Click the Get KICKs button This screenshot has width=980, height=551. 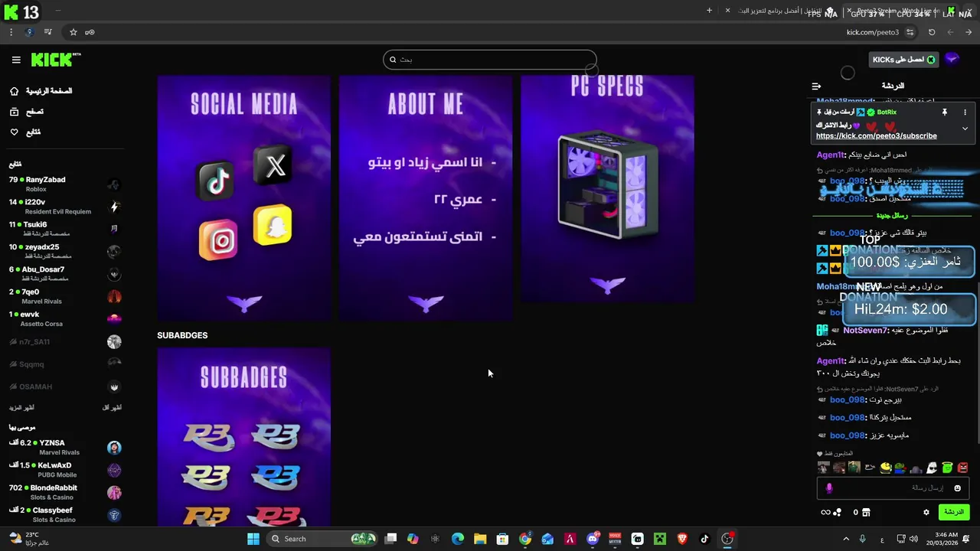pyautogui.click(x=904, y=60)
